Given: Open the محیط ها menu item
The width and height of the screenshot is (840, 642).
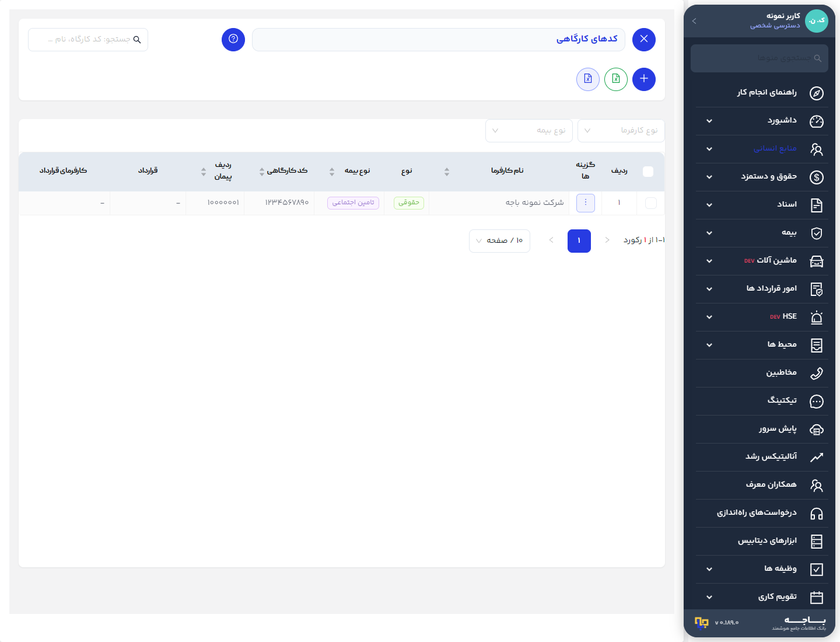Looking at the screenshot, I should point(762,345).
